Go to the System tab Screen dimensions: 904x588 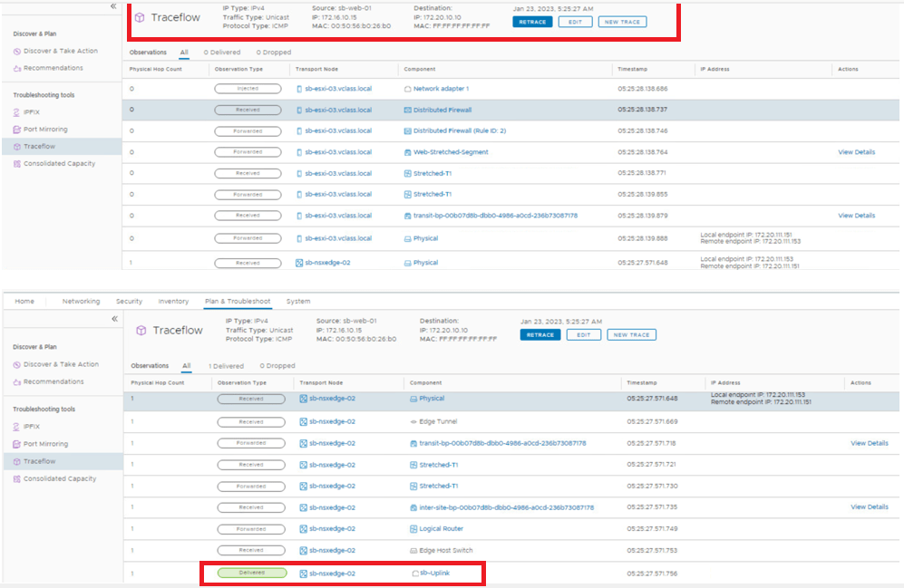(298, 301)
